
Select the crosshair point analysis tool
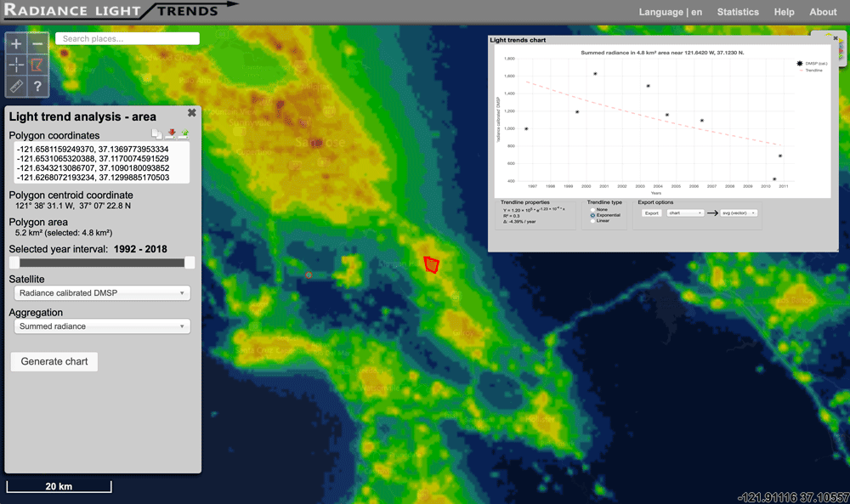point(17,65)
